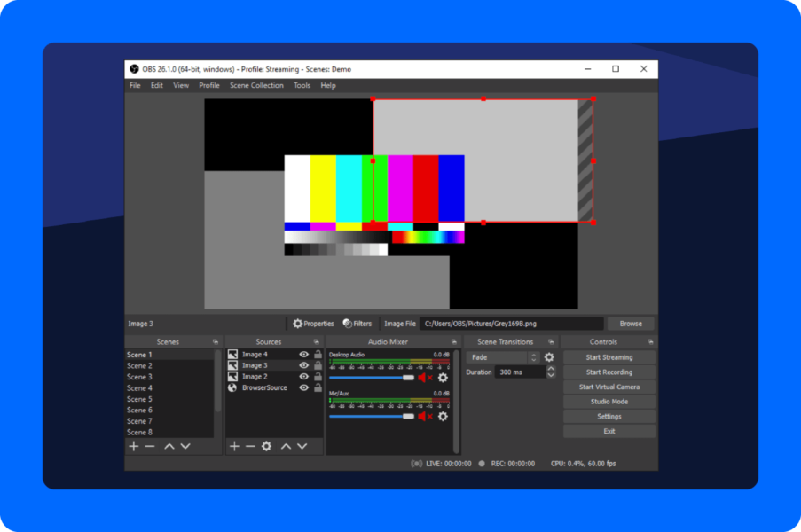Open the Scene Transitions settings gear

coord(549,357)
